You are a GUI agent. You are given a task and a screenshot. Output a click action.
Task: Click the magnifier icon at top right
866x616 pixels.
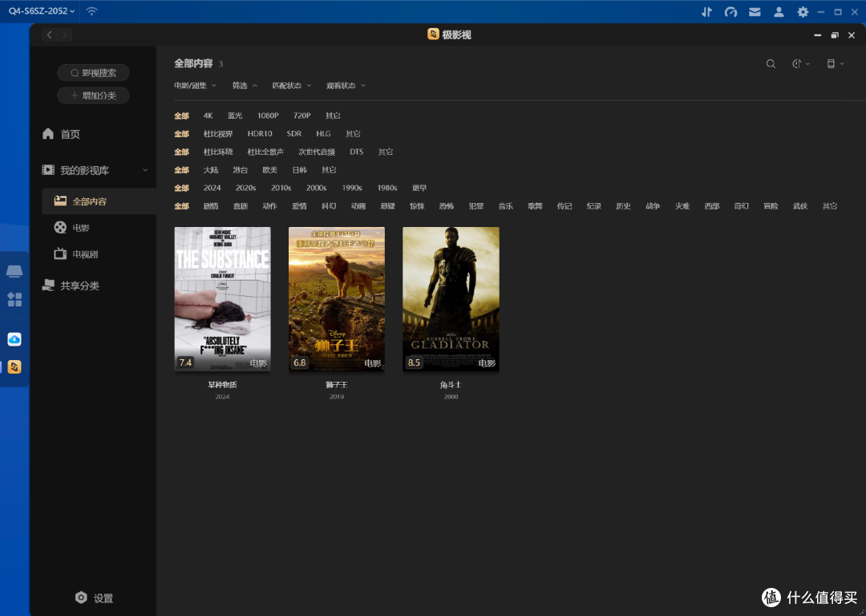point(771,64)
